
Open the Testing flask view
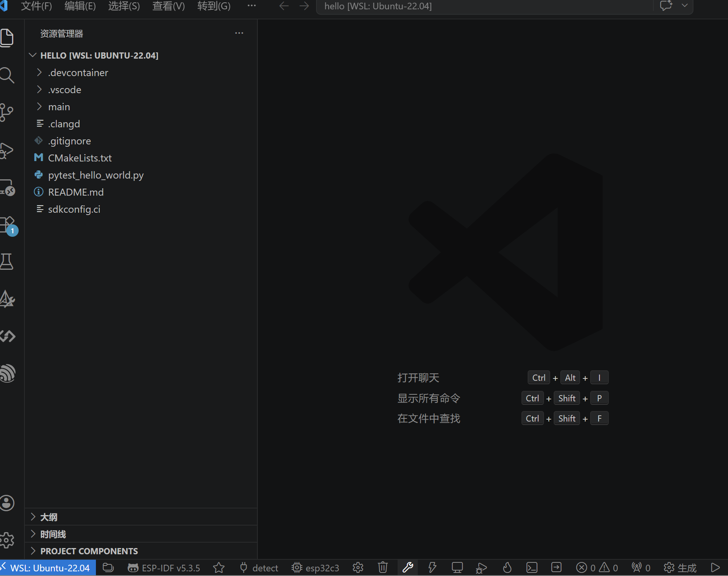[7, 262]
